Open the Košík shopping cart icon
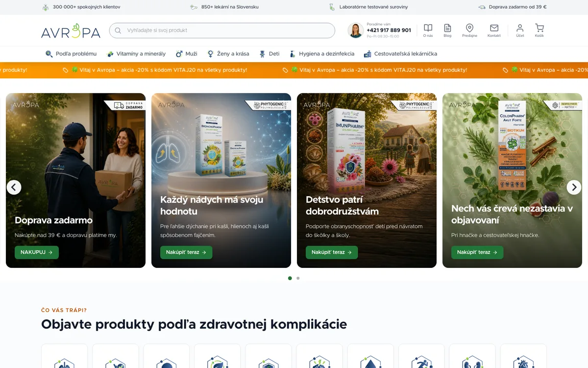This screenshot has height=368, width=588. (539, 28)
